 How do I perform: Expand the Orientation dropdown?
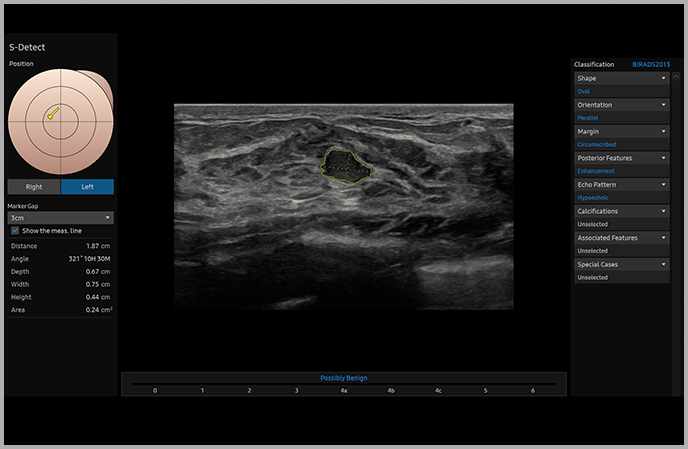click(x=621, y=105)
